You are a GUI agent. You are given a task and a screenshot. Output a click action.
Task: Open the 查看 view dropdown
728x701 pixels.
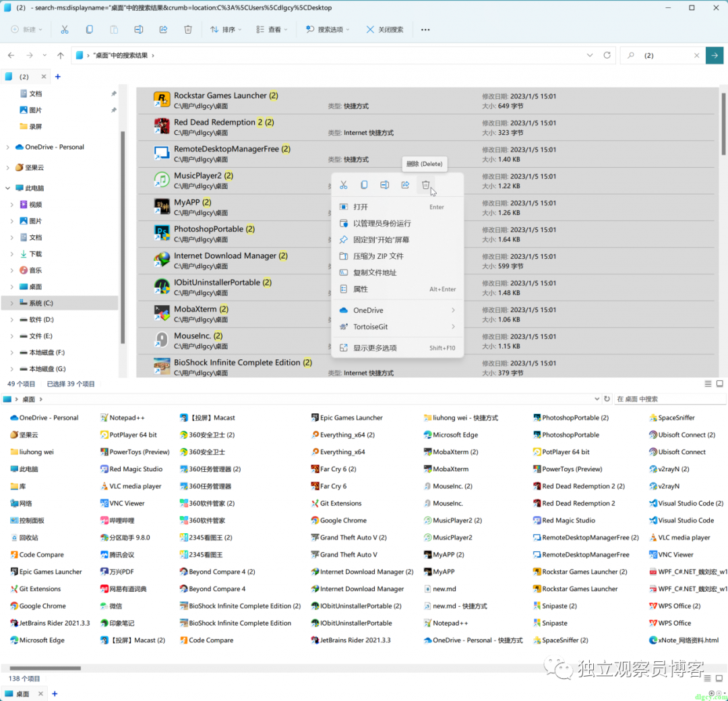tap(272, 29)
